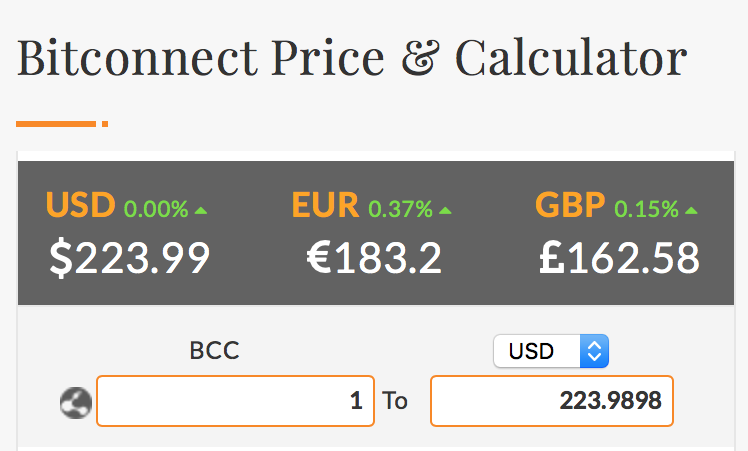This screenshot has height=451, width=748.
Task: Click the 0.37% EUR change percentage
Action: [400, 209]
